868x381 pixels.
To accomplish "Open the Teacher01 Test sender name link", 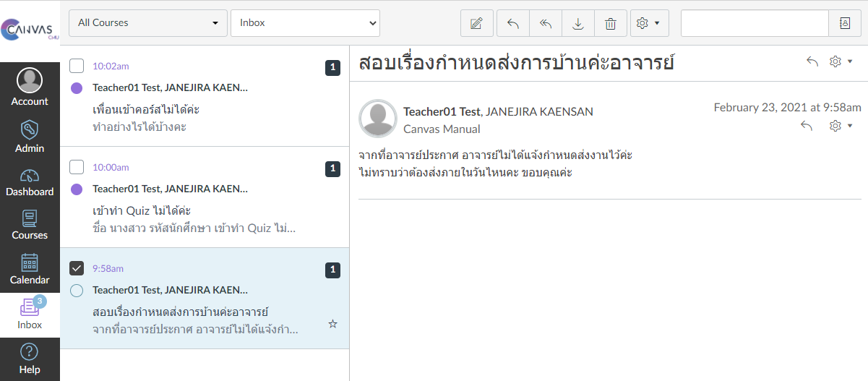I will [441, 111].
